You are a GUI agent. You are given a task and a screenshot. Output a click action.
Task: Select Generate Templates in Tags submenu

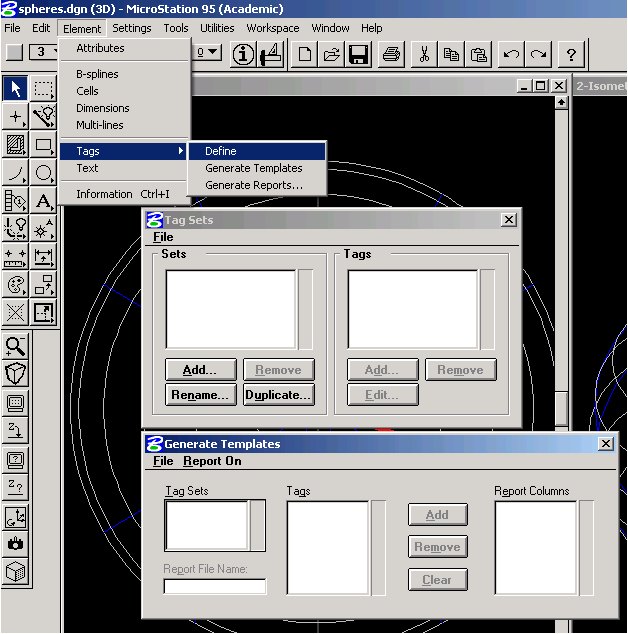[257, 168]
